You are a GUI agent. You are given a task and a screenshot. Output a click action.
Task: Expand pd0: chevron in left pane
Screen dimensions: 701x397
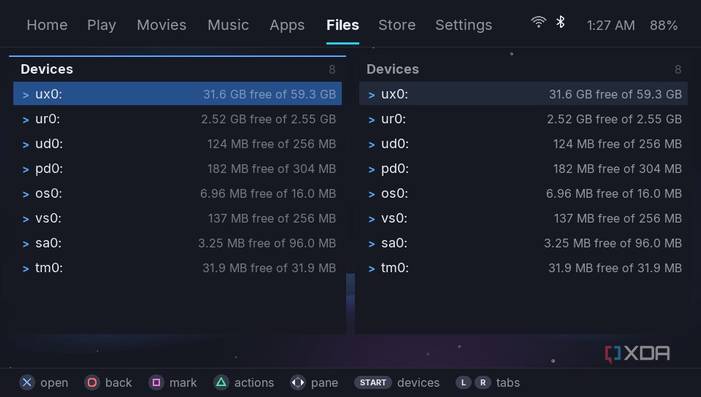(x=26, y=169)
